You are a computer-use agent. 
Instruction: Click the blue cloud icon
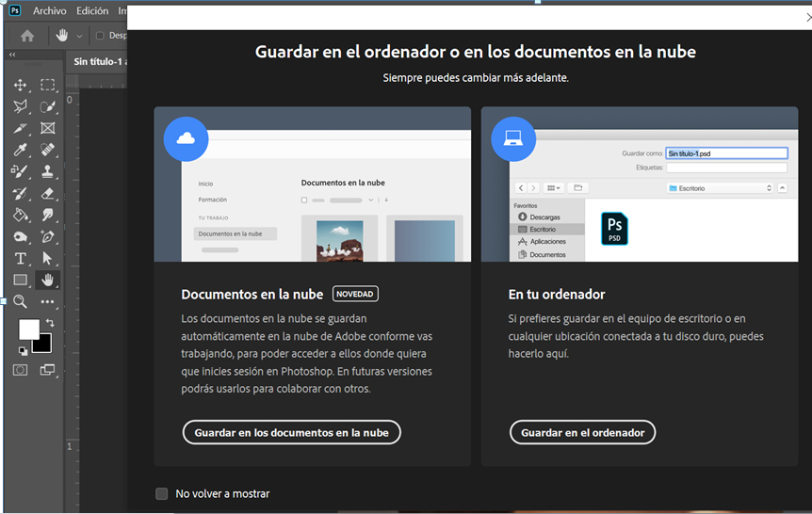(186, 138)
